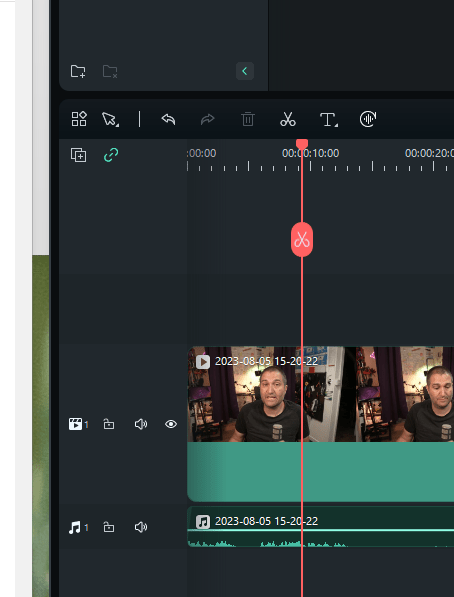The image size is (454, 597).
Task: Click the teal area under the video clip thumbnails
Action: tap(321, 472)
